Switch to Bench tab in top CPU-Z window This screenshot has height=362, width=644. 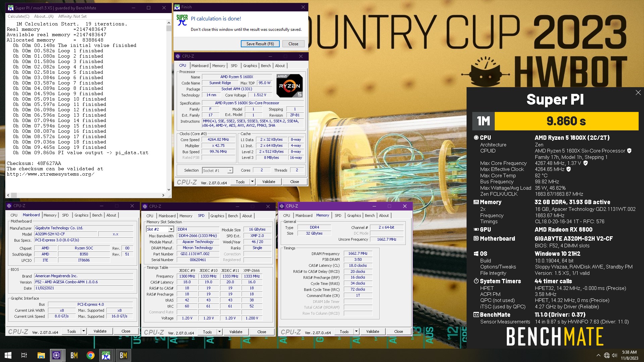click(x=266, y=66)
